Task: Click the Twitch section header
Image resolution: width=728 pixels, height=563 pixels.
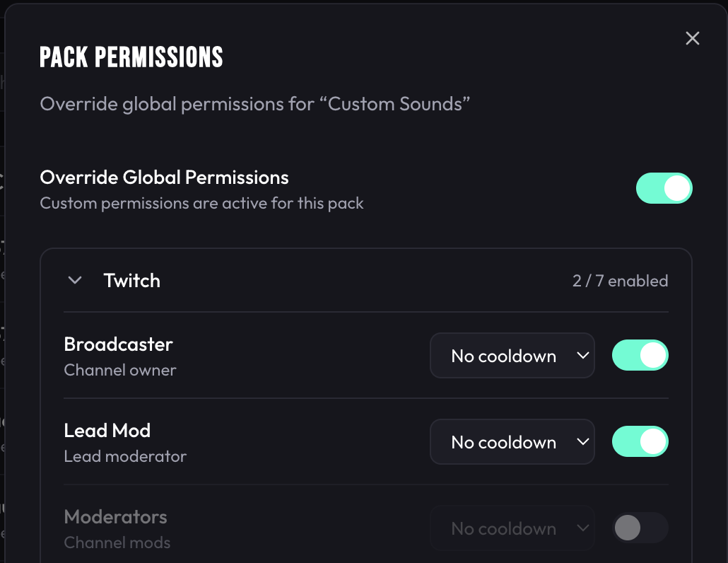Action: (x=131, y=280)
